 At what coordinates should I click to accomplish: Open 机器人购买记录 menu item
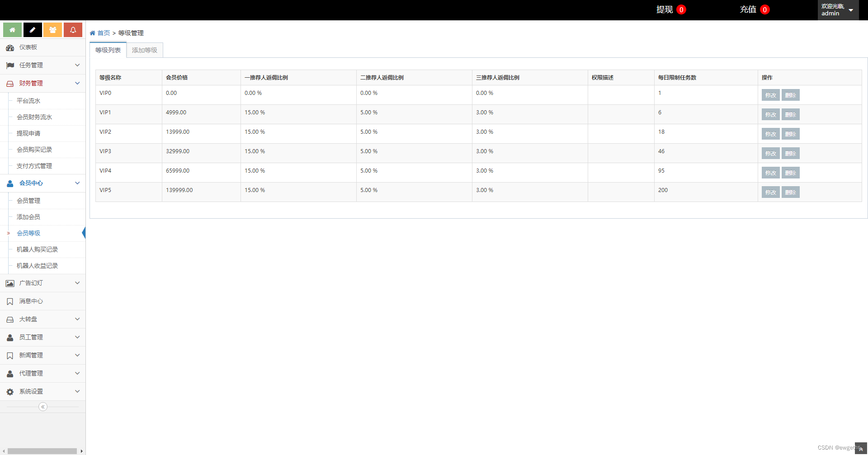pyautogui.click(x=37, y=249)
